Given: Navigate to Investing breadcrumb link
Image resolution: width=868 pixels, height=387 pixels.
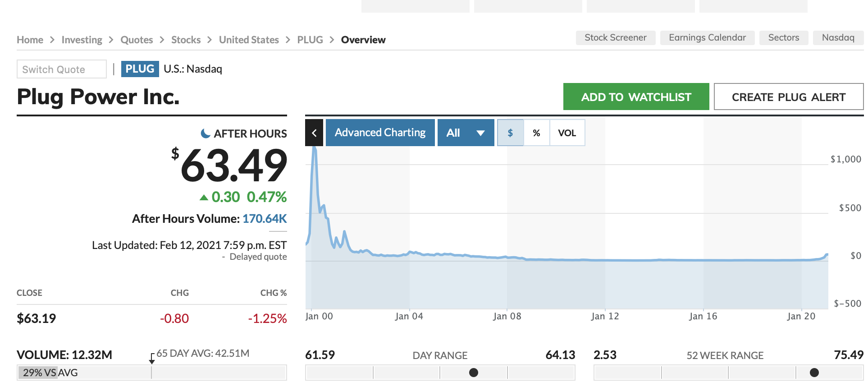Looking at the screenshot, I should (x=82, y=40).
